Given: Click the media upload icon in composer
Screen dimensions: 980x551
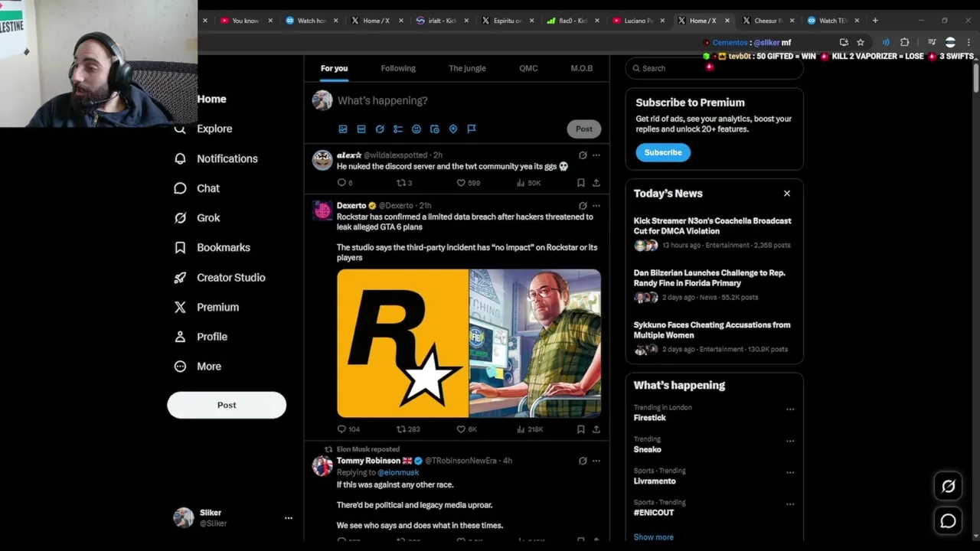Looking at the screenshot, I should (x=343, y=129).
